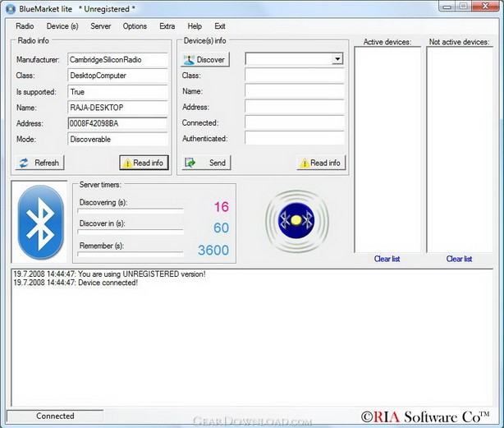Click the radio Name field RAJA-DESKTOP
This screenshot has width=504, height=428.
[x=117, y=108]
